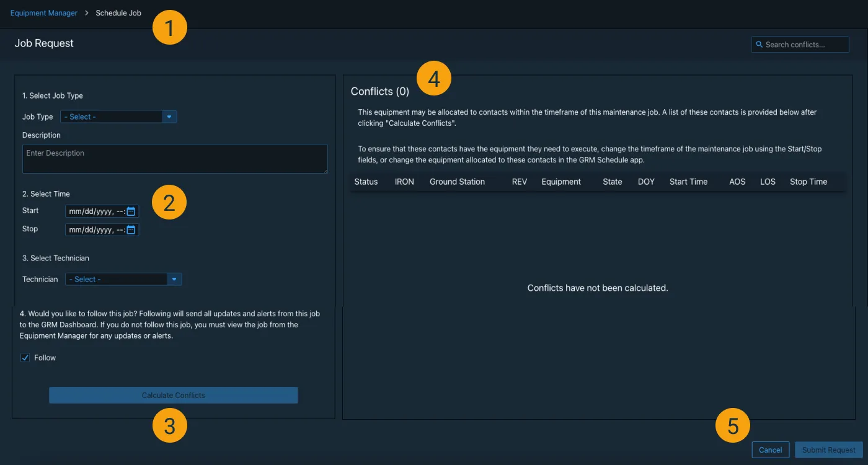
Task: Click the Stop date-time input
Action: click(x=96, y=230)
